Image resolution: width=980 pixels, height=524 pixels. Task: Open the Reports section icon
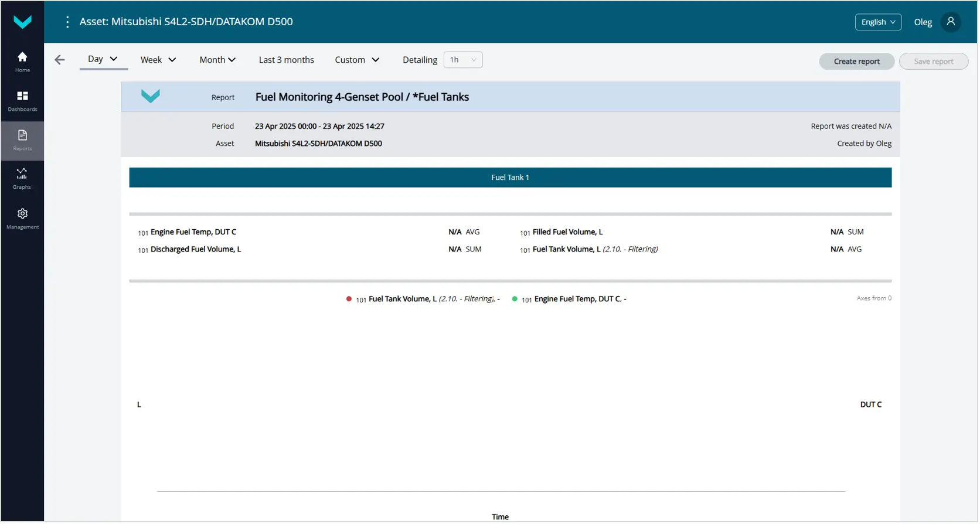click(x=22, y=140)
